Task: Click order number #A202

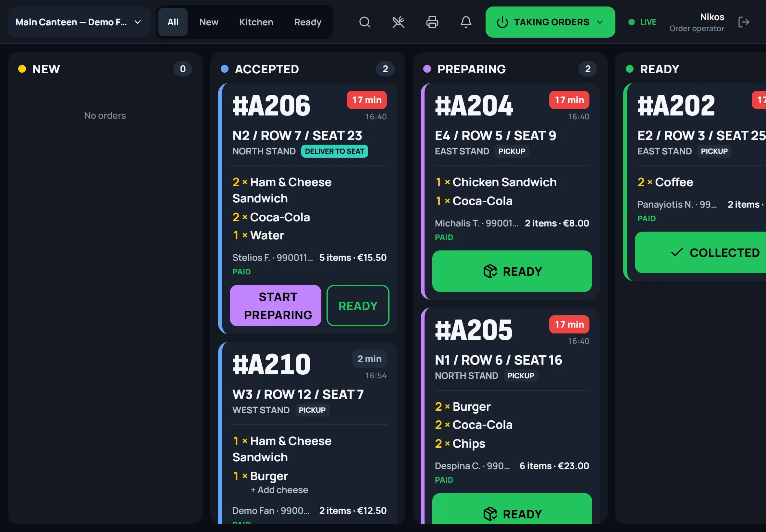Action: (x=676, y=106)
